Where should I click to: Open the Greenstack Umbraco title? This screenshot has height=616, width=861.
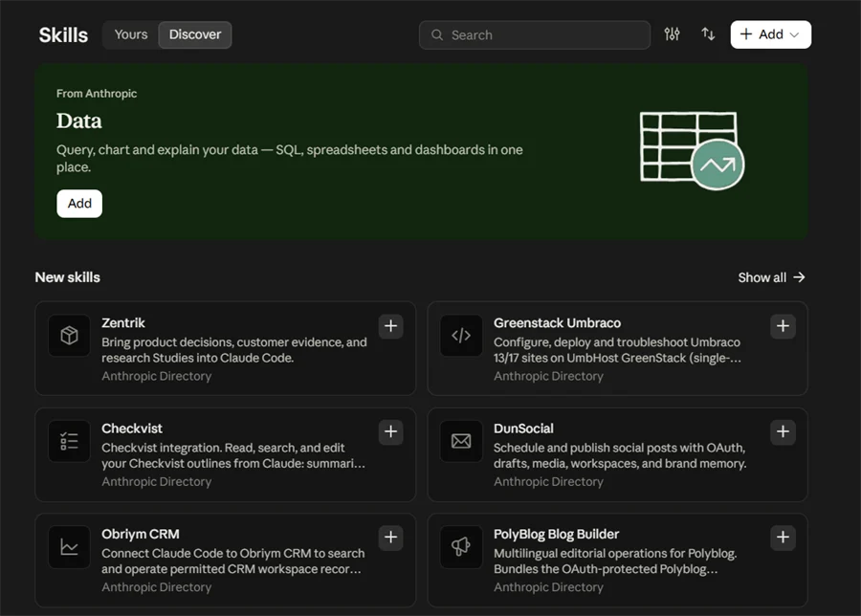557,322
